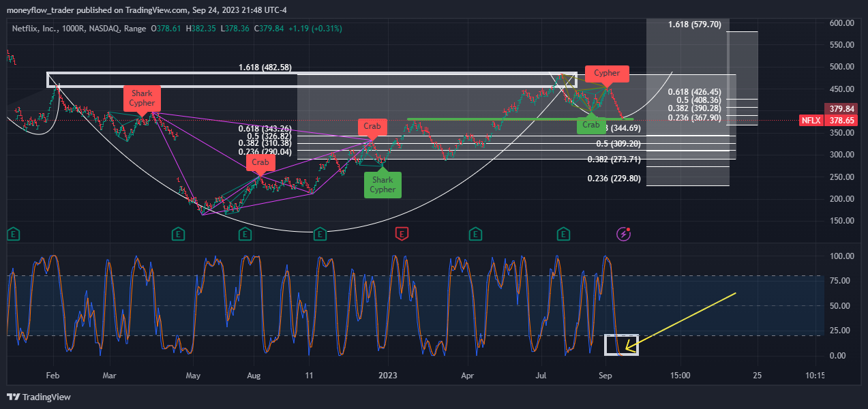Click the 500.00 price axis label
Viewport: 868px width, 409px height.
pyautogui.click(x=842, y=67)
